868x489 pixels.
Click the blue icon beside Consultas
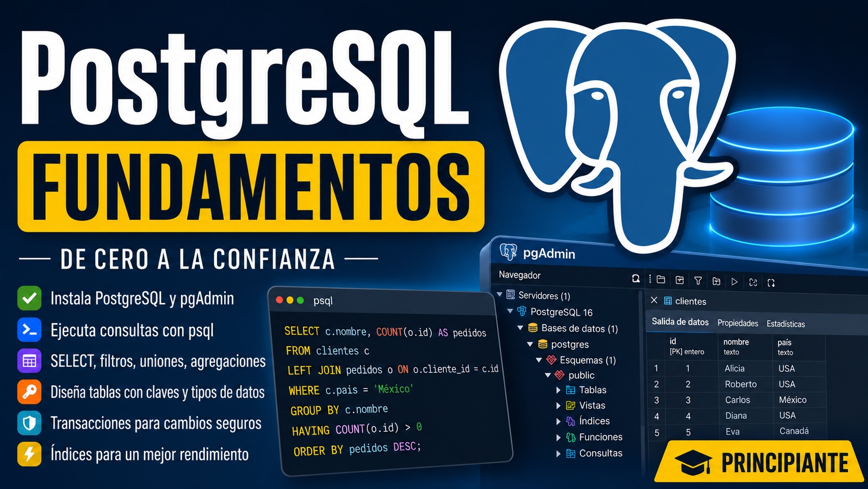(x=571, y=453)
